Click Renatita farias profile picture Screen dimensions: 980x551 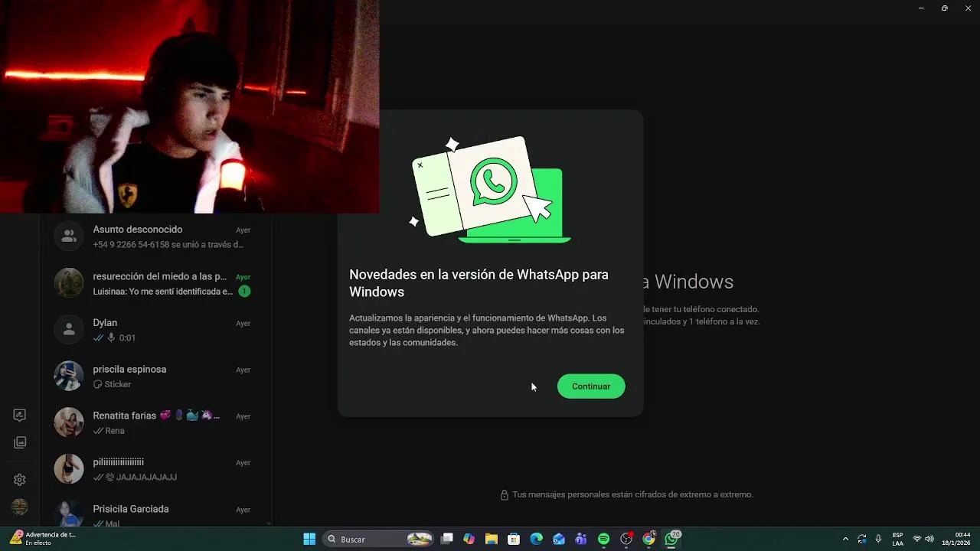(x=69, y=422)
